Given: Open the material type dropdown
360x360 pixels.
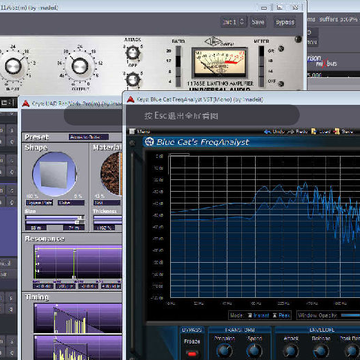Looking at the screenshot, I should tap(107, 203).
